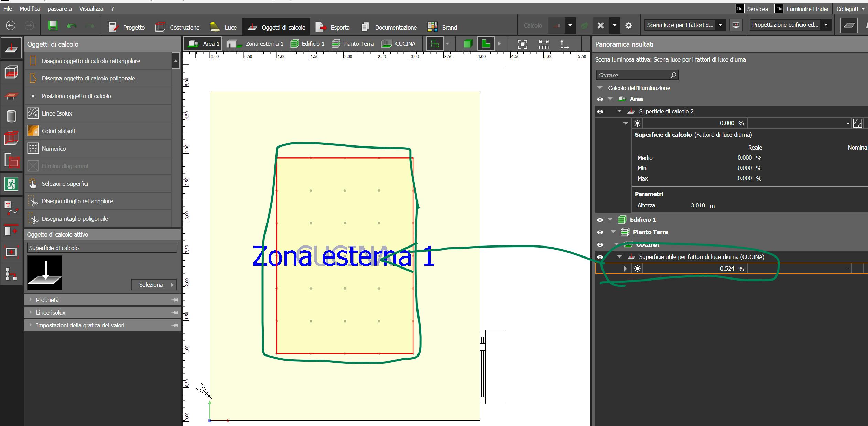Click the settings gear in the toolbar
868x426 pixels.
[629, 25]
